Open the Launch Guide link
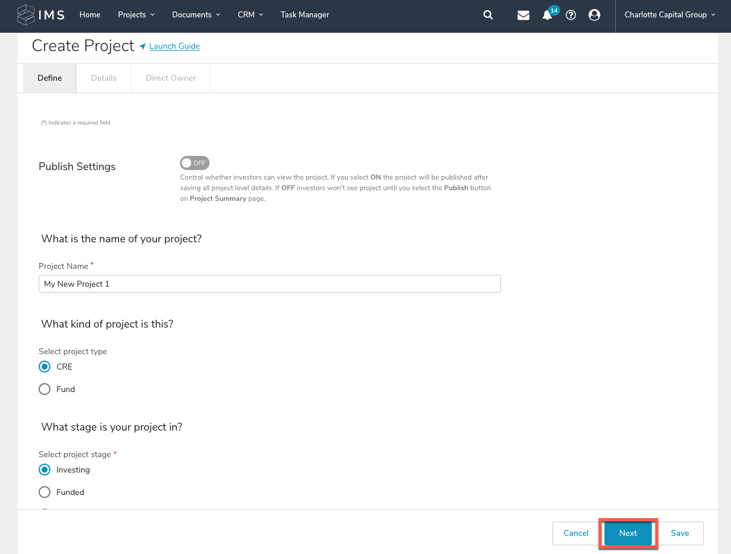The image size is (731, 554). click(174, 46)
